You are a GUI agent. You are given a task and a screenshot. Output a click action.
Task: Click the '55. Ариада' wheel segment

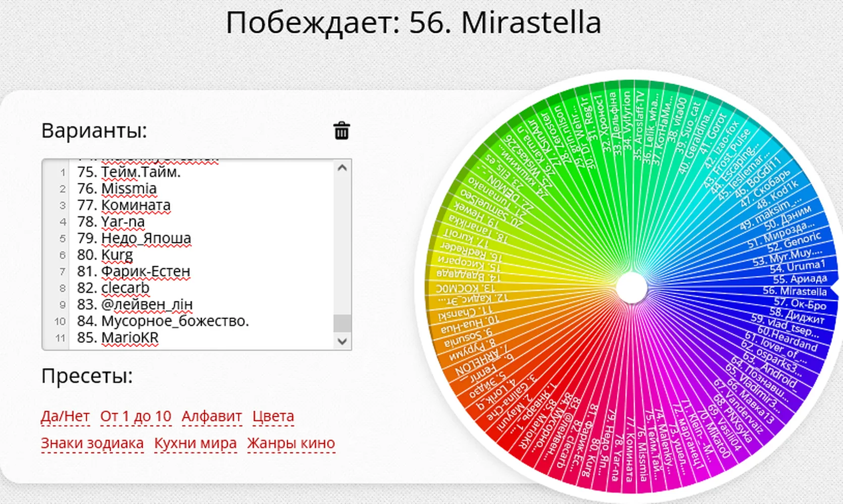pos(800,278)
